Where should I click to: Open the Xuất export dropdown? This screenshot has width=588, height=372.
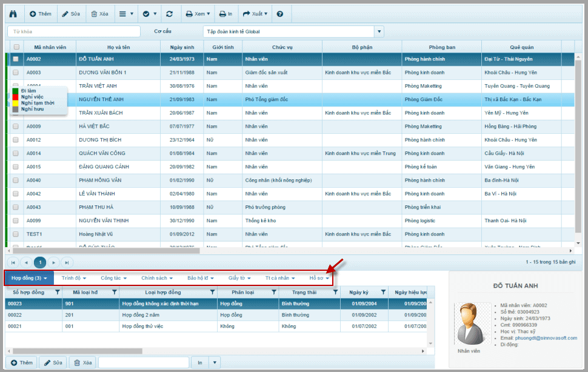255,14
